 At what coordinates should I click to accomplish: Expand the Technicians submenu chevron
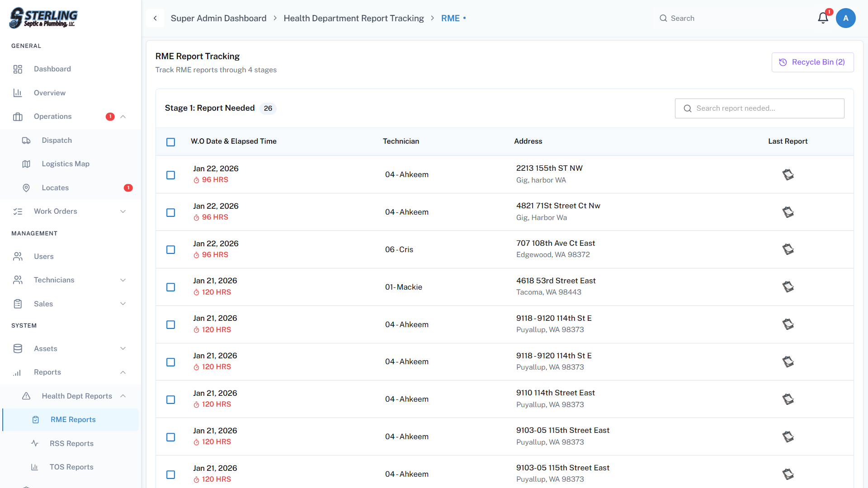tap(123, 280)
